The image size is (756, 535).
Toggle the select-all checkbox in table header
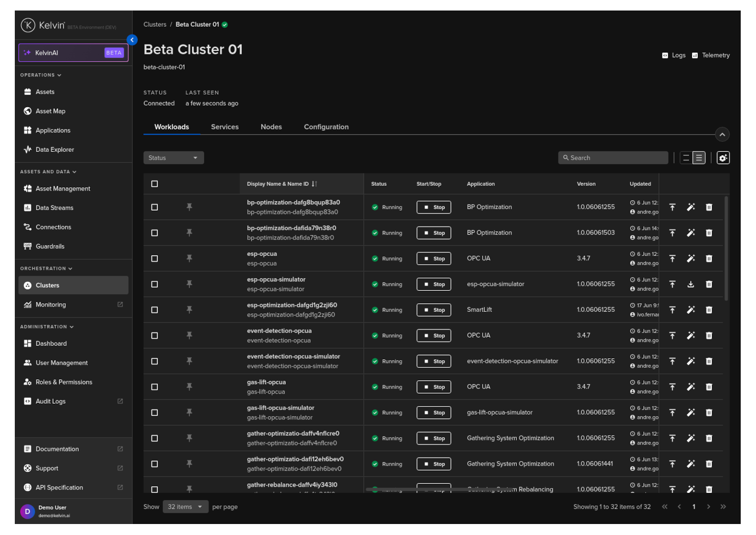pos(155,184)
